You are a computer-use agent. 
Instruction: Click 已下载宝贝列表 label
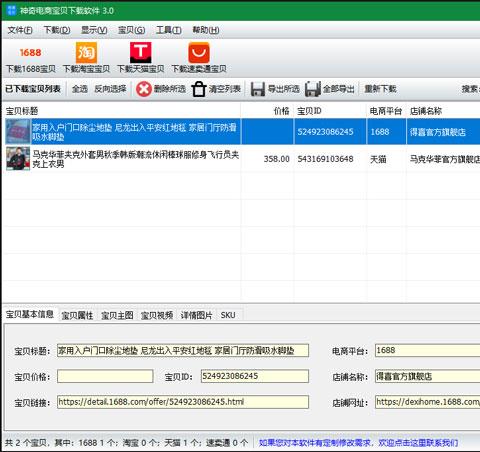33,89
